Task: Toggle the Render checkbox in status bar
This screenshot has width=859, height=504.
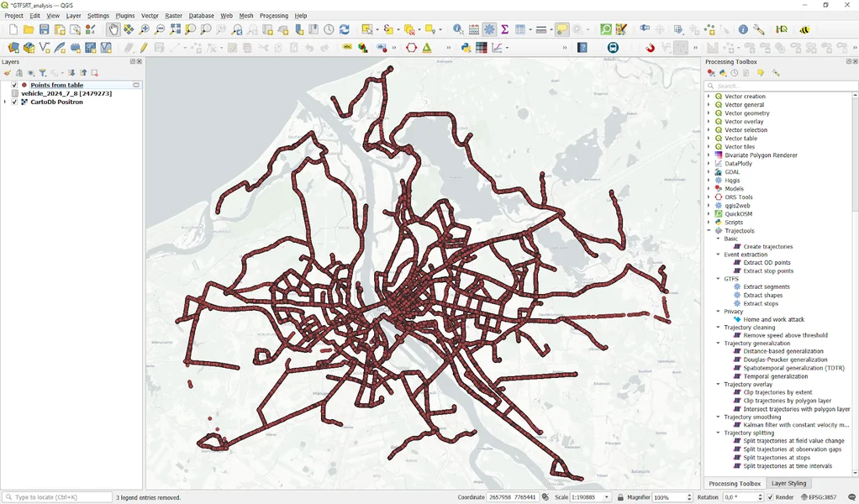Action: click(x=772, y=497)
